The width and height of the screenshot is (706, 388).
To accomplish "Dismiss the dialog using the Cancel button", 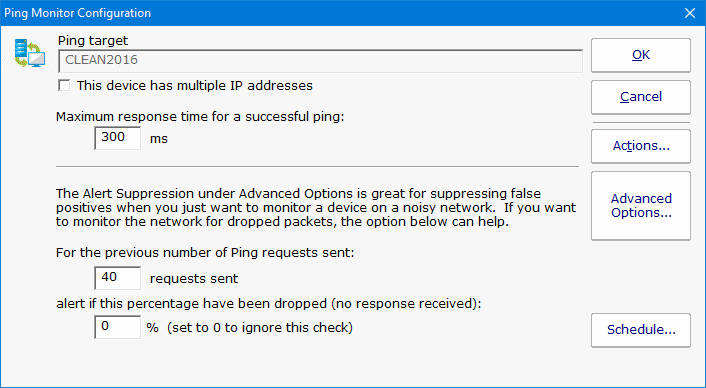I will coord(641,97).
